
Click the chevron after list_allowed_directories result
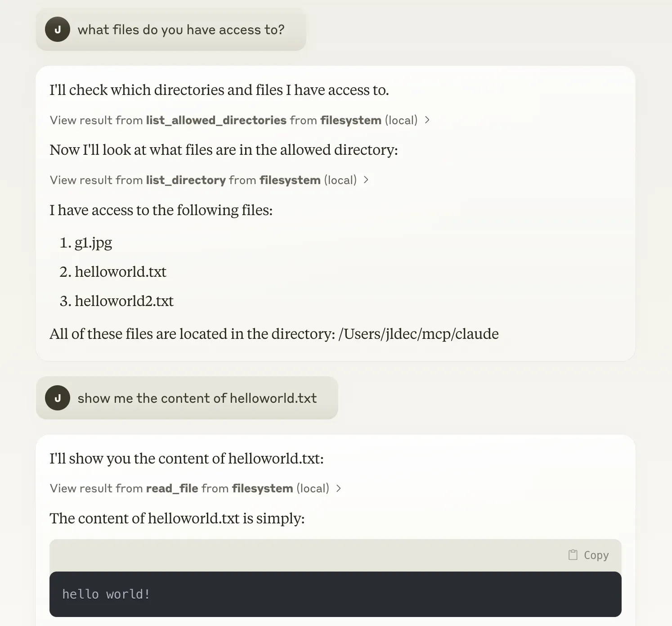428,120
